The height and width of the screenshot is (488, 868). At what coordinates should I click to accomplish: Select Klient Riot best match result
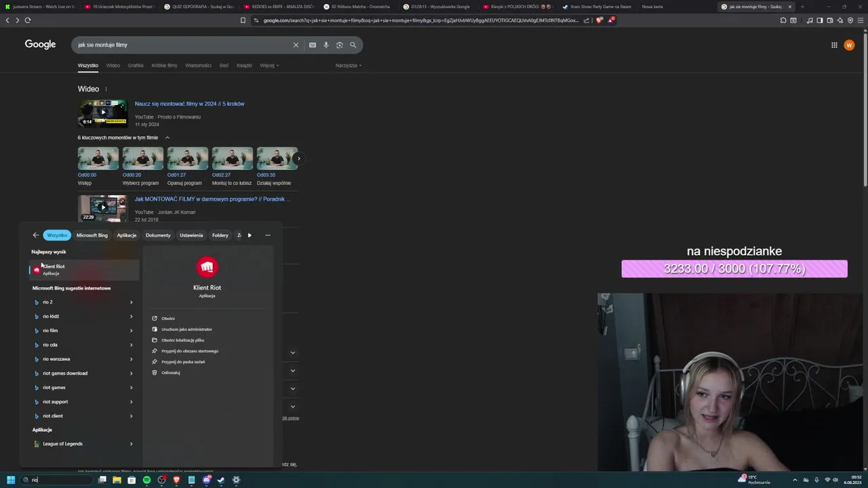click(x=84, y=270)
